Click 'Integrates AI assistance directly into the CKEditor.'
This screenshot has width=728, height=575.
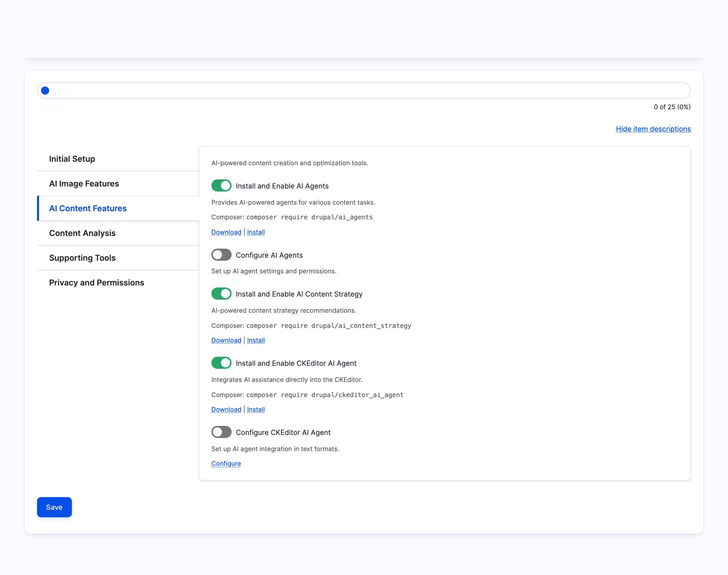pyautogui.click(x=287, y=380)
